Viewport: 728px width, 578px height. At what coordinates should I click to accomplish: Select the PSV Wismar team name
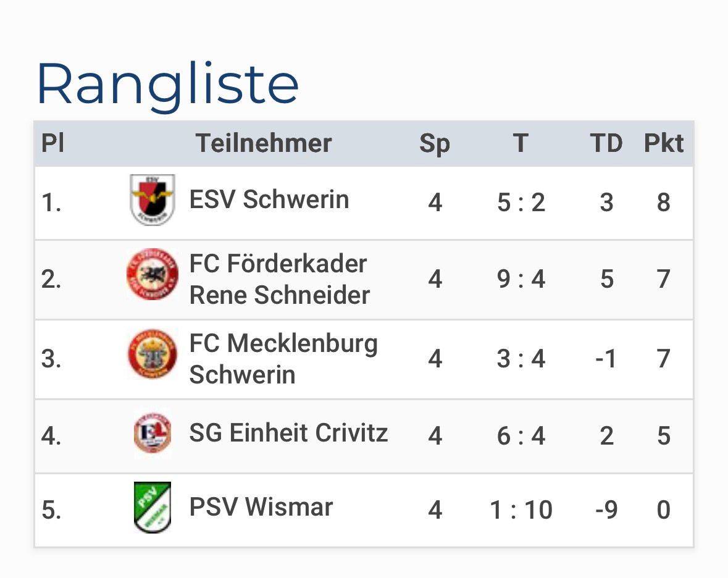(x=261, y=508)
